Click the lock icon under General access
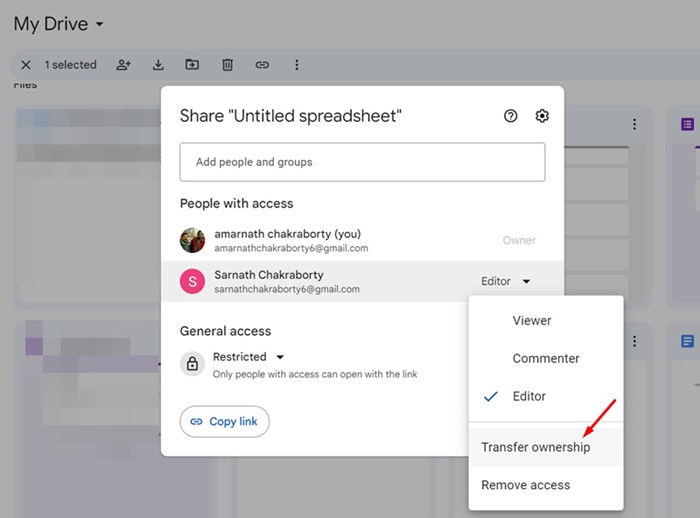 [192, 364]
